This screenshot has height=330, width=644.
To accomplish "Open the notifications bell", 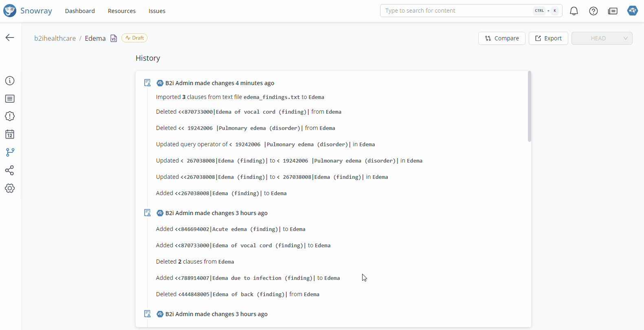I will click(x=574, y=11).
